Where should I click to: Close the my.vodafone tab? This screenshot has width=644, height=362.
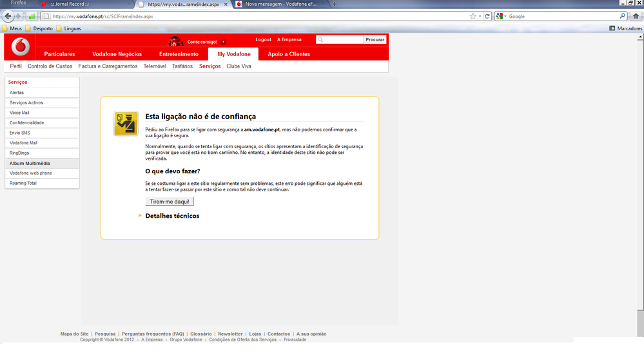(226, 5)
